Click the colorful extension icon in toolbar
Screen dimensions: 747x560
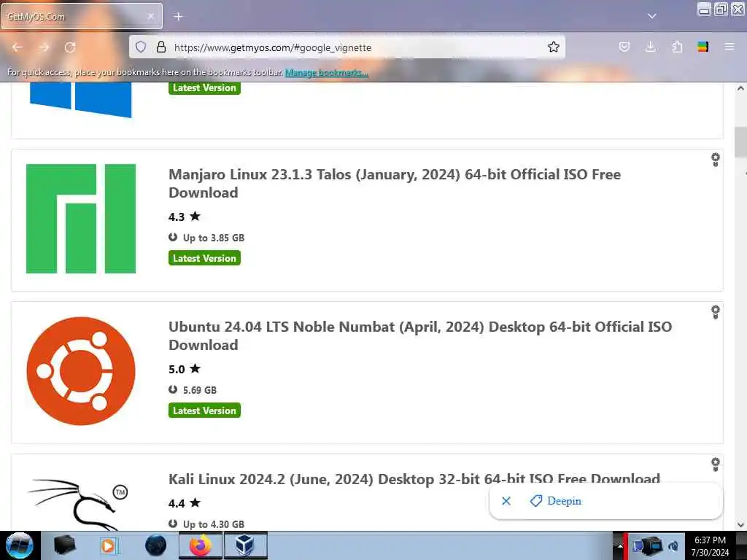703,47
